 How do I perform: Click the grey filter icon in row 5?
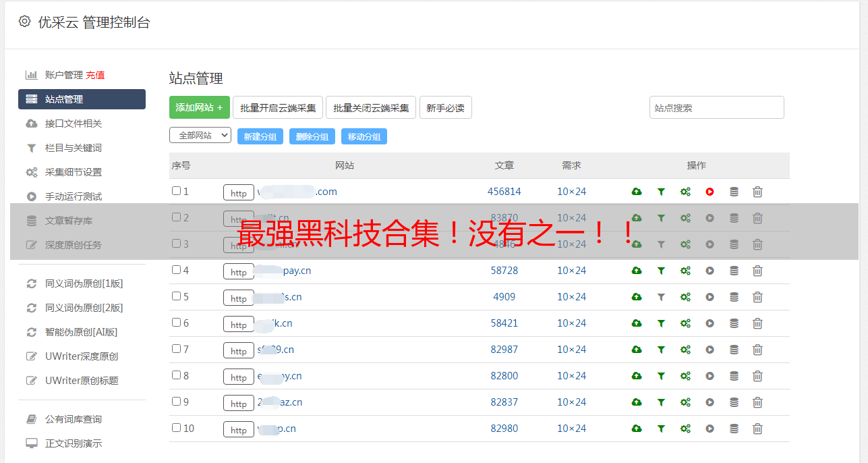661,297
